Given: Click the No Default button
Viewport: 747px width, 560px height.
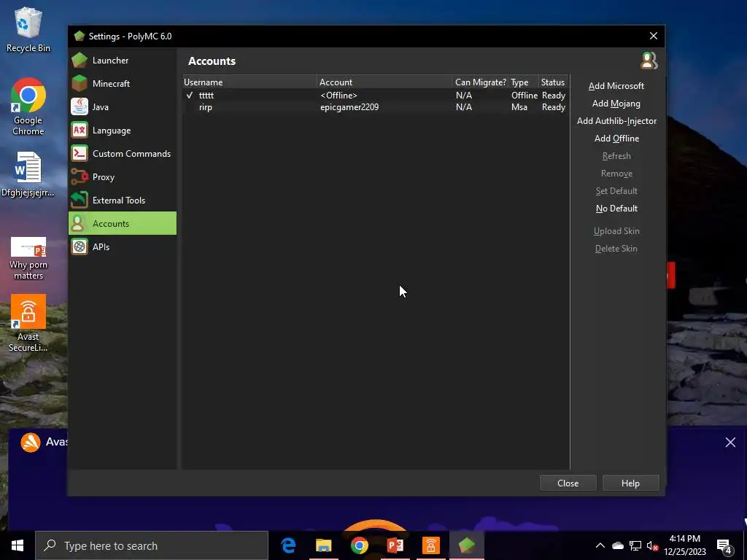Looking at the screenshot, I should click(x=616, y=209).
